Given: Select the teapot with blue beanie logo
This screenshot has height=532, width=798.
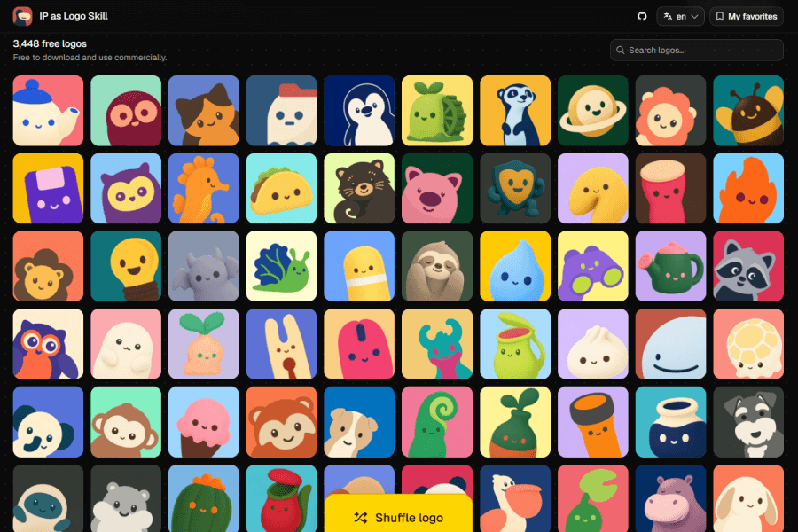Looking at the screenshot, I should [x=48, y=111].
